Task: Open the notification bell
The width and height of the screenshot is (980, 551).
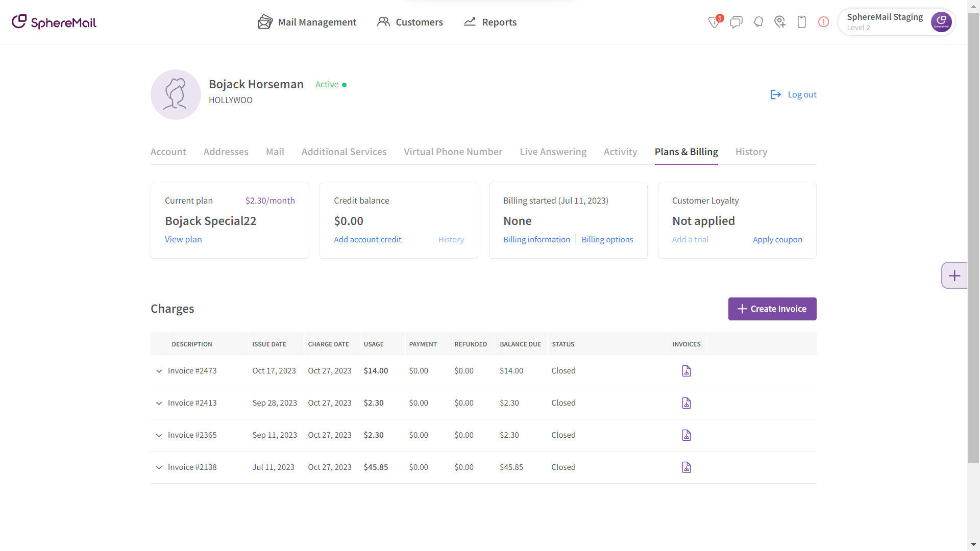Action: (758, 22)
